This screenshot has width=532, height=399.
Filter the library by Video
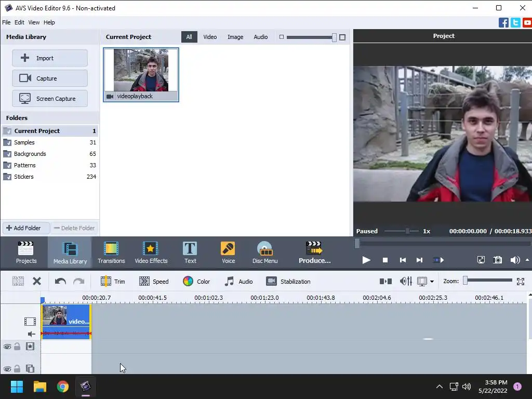point(210,37)
